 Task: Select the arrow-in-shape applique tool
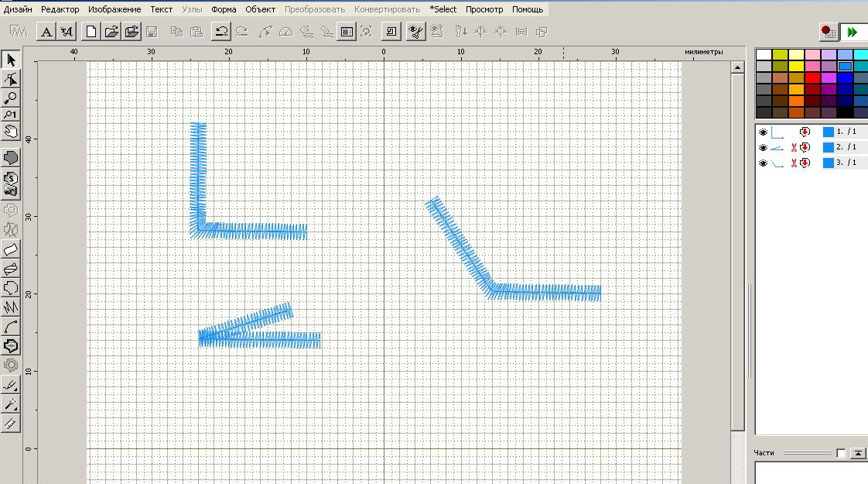[x=11, y=346]
